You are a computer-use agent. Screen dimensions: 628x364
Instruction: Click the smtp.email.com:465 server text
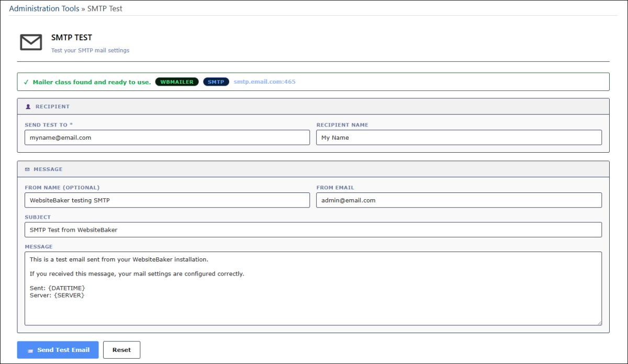point(264,82)
